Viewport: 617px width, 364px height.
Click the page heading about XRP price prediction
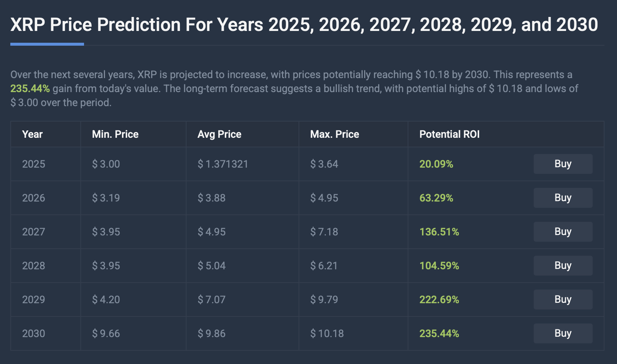(304, 24)
